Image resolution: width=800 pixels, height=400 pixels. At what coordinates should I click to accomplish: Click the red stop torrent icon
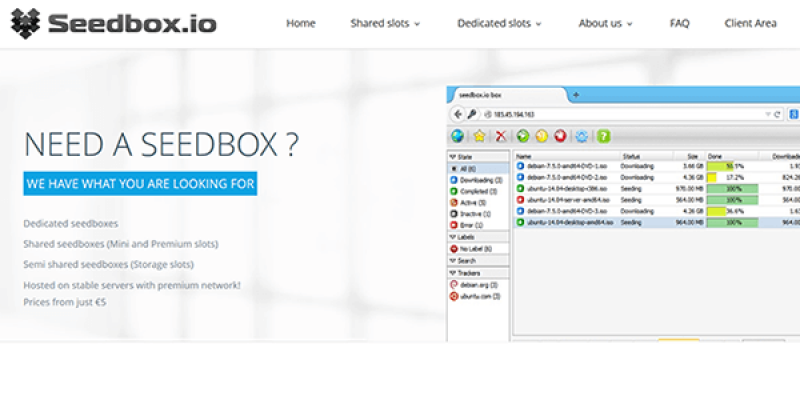(x=560, y=136)
